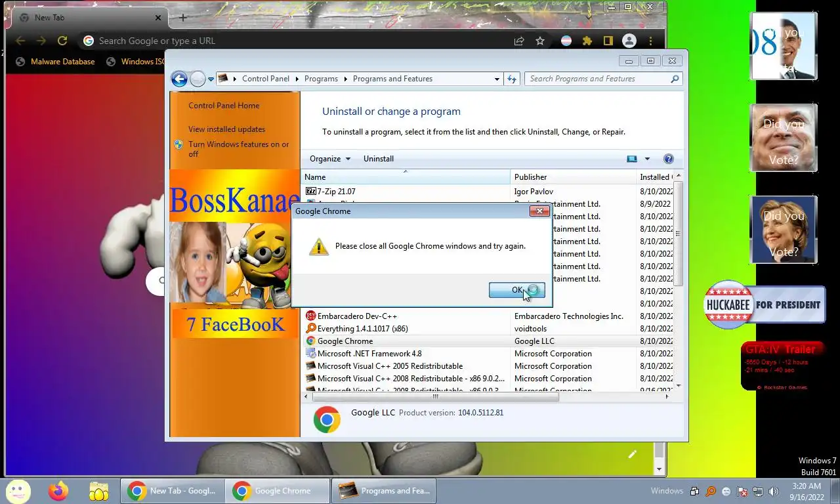Click the taskbar clock showing 3:20 AM
The width and height of the screenshot is (840, 504).
805,492
